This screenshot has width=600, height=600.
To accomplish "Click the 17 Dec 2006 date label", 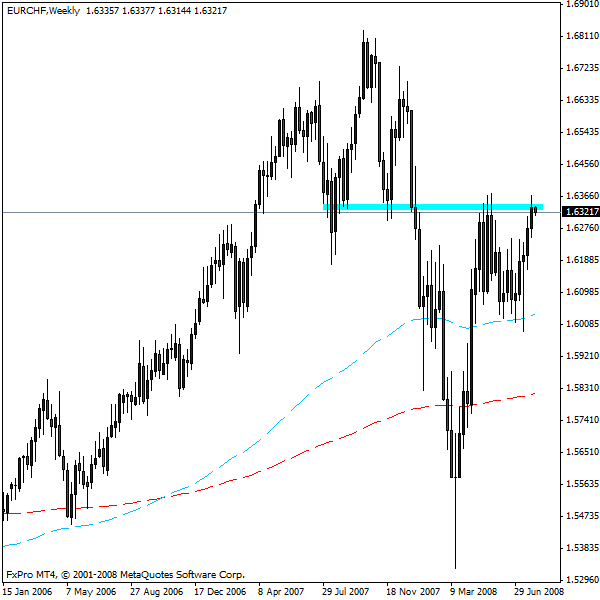I will pyautogui.click(x=220, y=592).
